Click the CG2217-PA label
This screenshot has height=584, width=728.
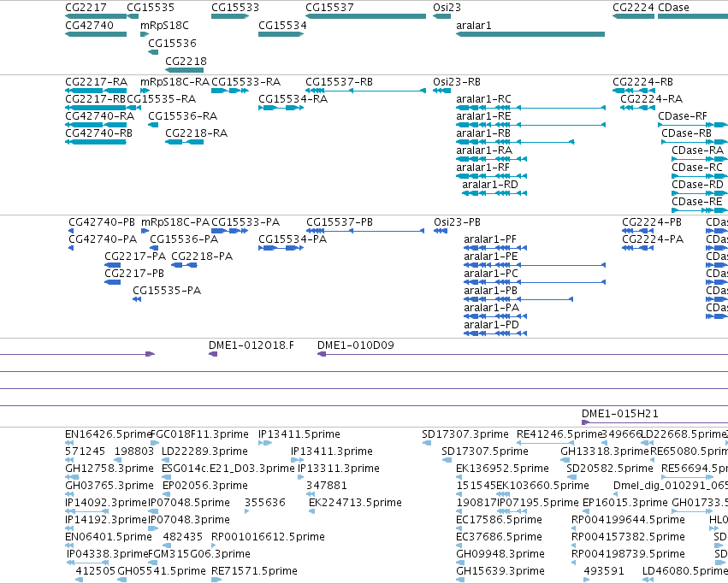coord(135,257)
